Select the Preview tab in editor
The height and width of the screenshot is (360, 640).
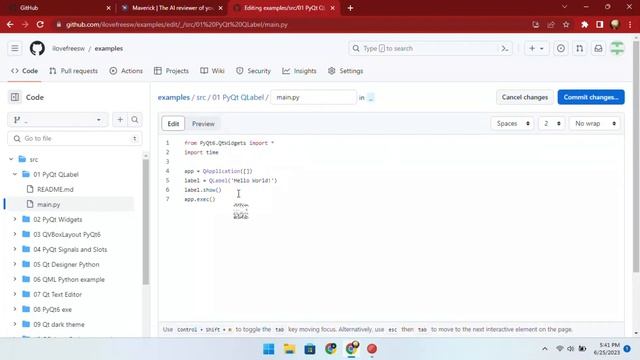pyautogui.click(x=203, y=124)
